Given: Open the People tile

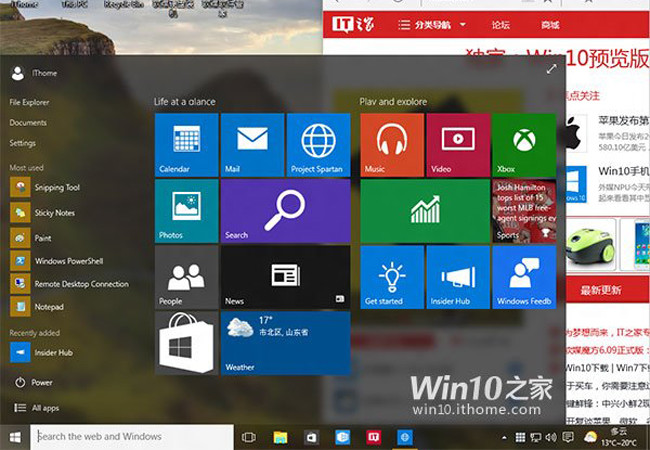Looking at the screenshot, I should (187, 277).
